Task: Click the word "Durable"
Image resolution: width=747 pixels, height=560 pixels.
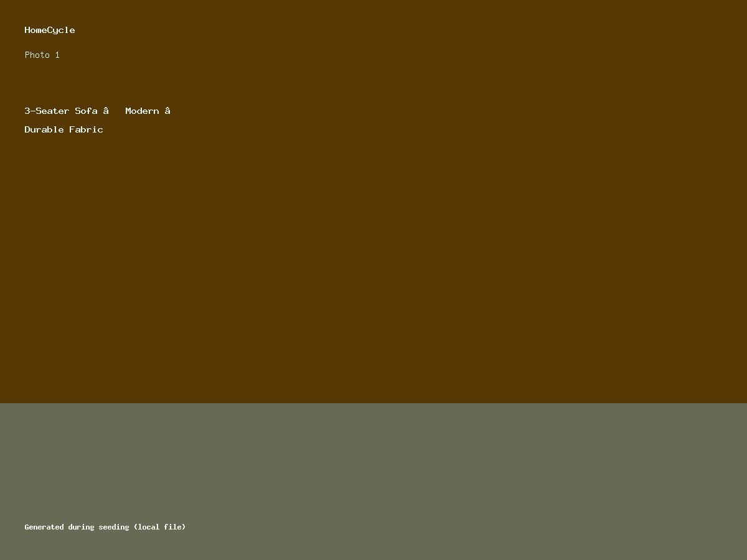Action: [x=44, y=129]
